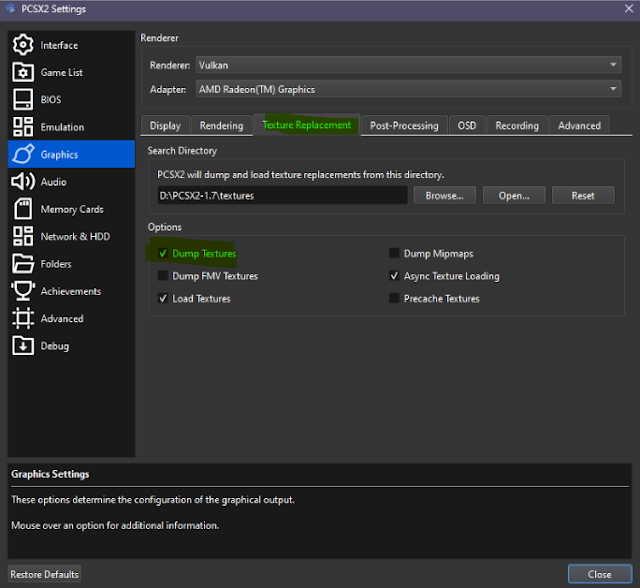Click Restore Defaults button
The height and width of the screenshot is (588, 640).
point(44,574)
